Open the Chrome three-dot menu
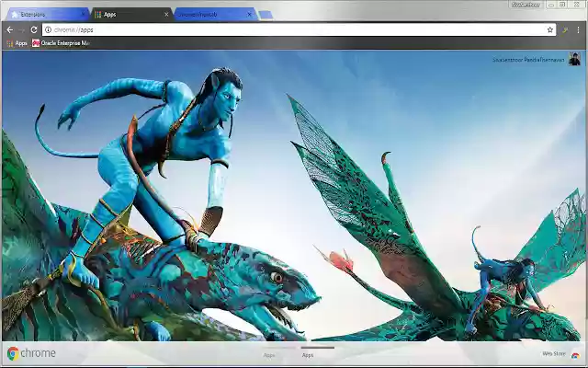588x368 pixels. point(578,29)
